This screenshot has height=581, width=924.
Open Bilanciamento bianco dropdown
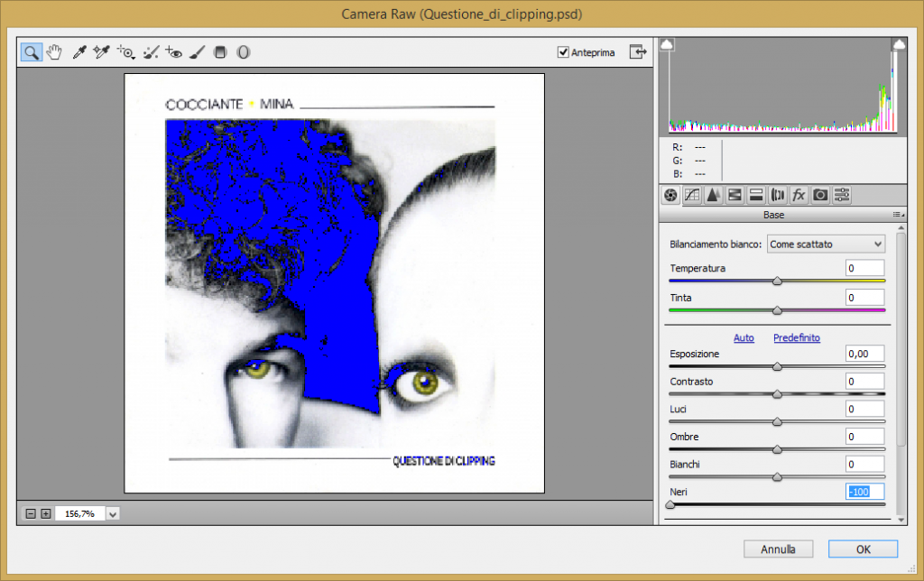(x=826, y=244)
